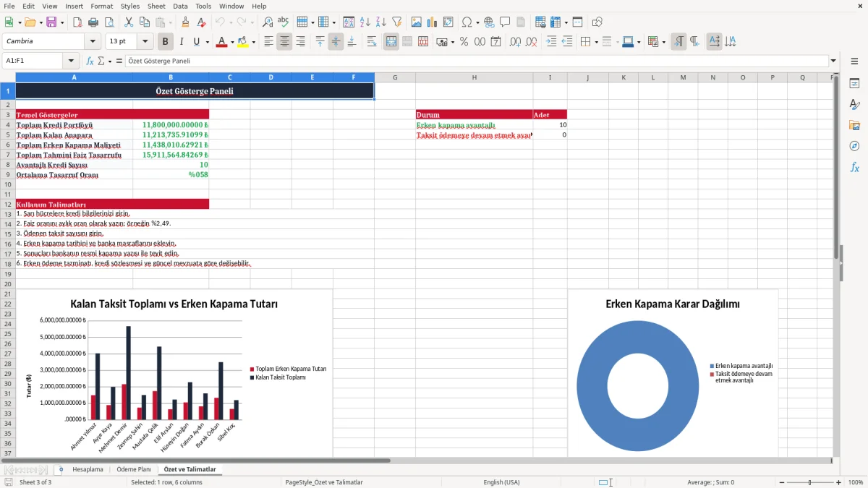Click the Sort Ascending icon
The width and height of the screenshot is (868, 488).
click(x=365, y=22)
